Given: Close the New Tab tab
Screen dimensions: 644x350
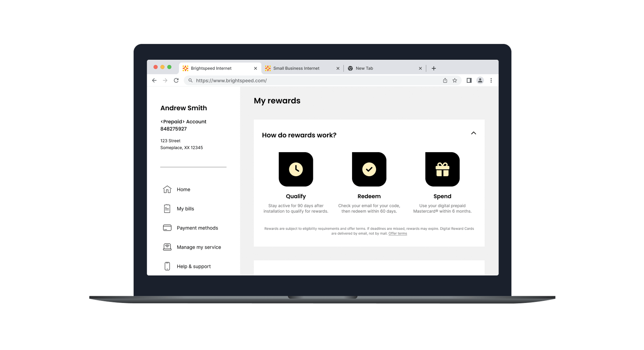Looking at the screenshot, I should pyautogui.click(x=420, y=68).
